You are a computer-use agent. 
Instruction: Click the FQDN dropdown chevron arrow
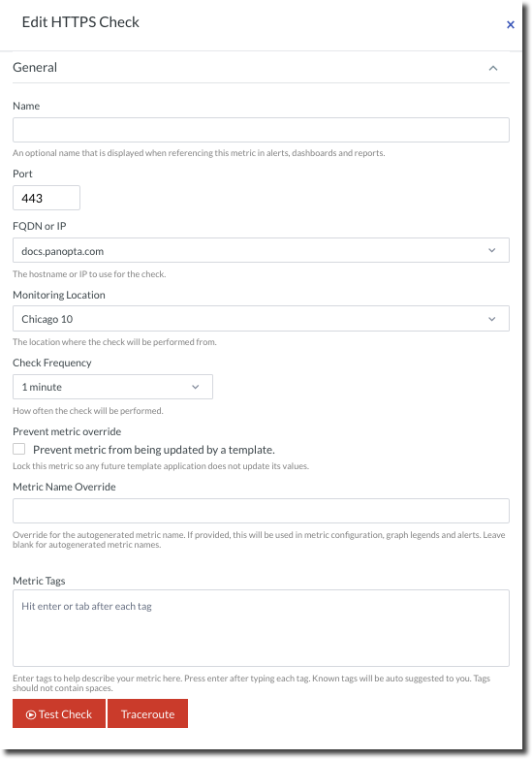pyautogui.click(x=492, y=250)
